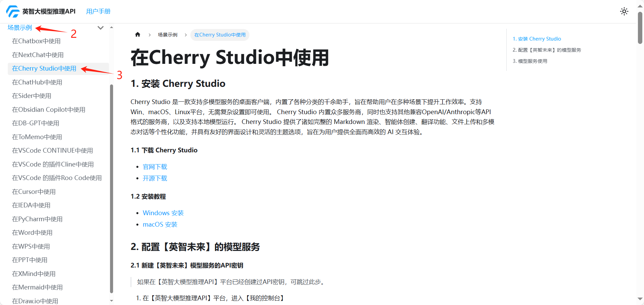This screenshot has height=305, width=644.
Task: Select 在ToMemo中使用 in the sidebar
Action: click(37, 137)
